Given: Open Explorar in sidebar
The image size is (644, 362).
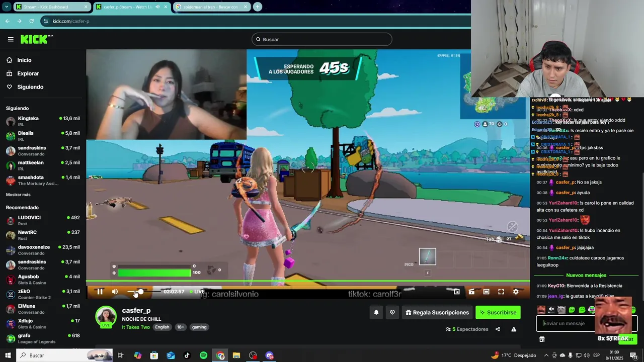Looking at the screenshot, I should pos(28,73).
